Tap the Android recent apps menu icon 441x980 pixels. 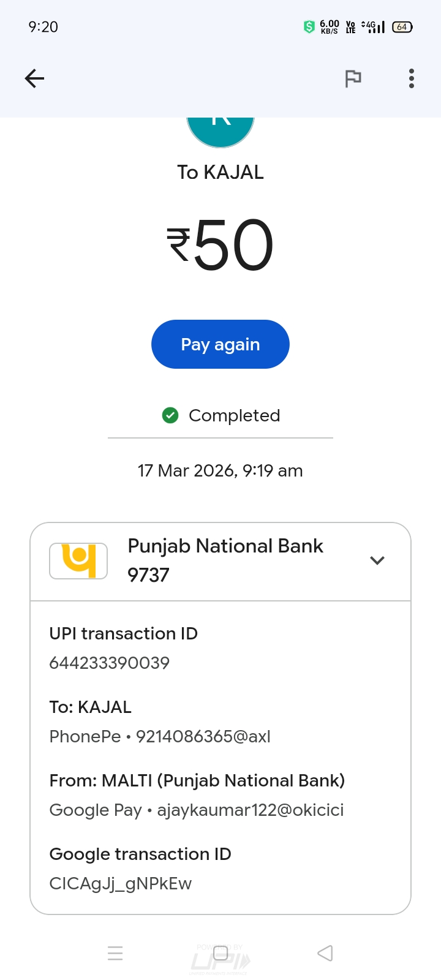pos(115,953)
